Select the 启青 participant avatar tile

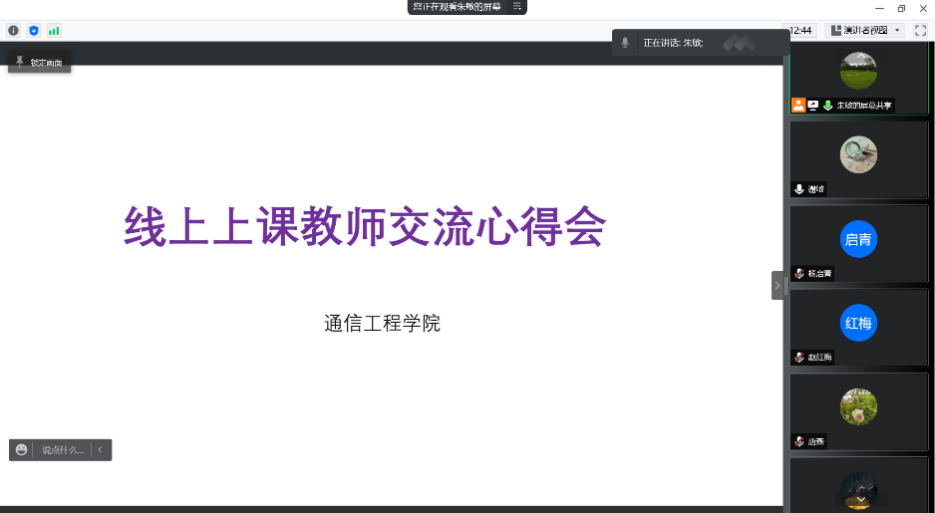858,240
